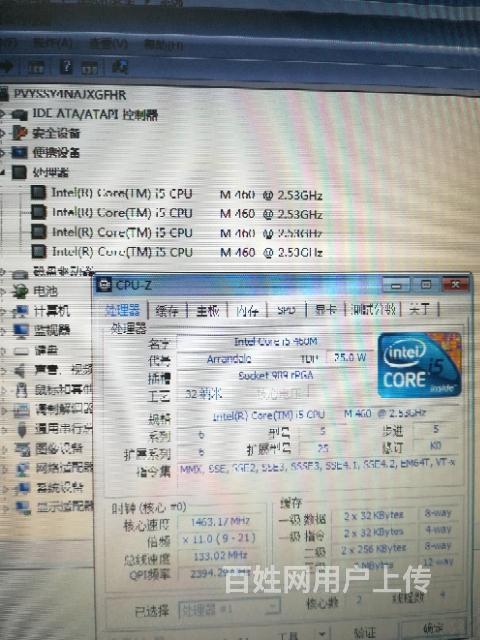Switch to the 内存 tab in CPU-Z
This screenshot has width=480, height=640.
click(247, 311)
